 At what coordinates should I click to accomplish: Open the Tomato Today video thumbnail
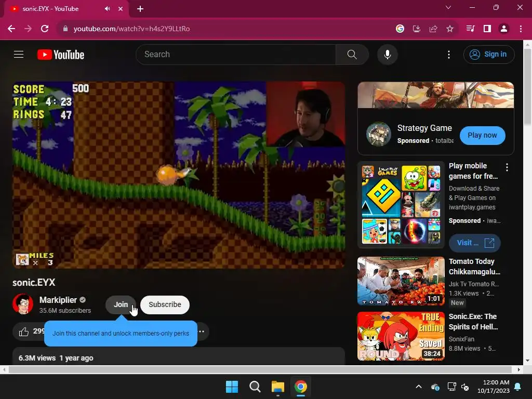401,281
